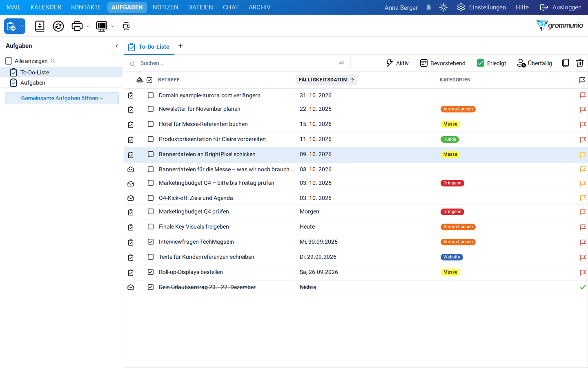Click the trash delete icon
This screenshot has width=588, height=368.
click(x=580, y=63)
